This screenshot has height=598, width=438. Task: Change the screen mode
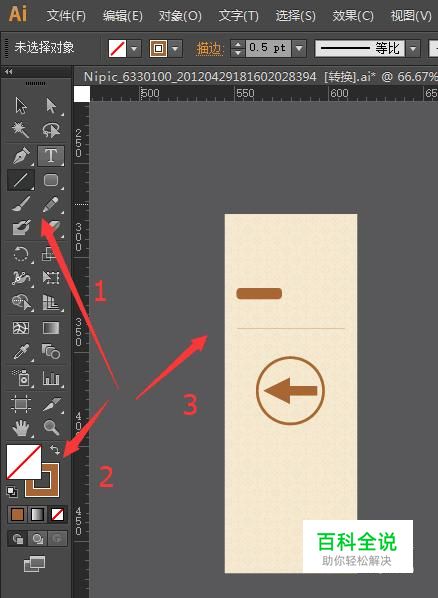(34, 564)
